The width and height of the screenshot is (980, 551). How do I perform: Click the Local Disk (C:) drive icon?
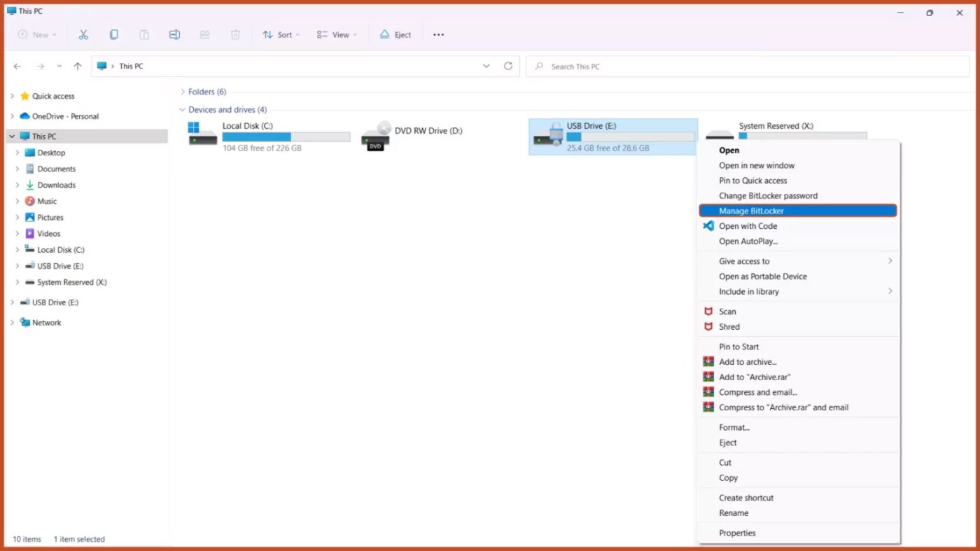tap(202, 134)
